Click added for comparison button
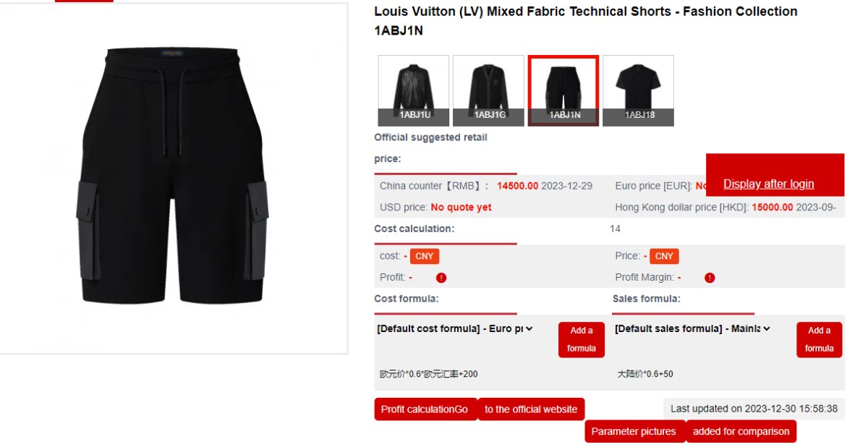 (x=741, y=432)
